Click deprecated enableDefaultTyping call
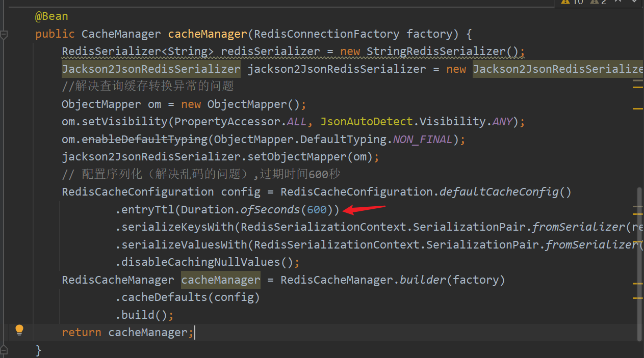 pos(145,139)
